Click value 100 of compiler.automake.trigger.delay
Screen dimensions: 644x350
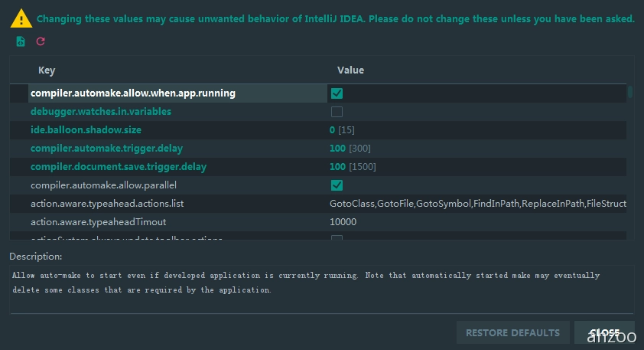[337, 149]
